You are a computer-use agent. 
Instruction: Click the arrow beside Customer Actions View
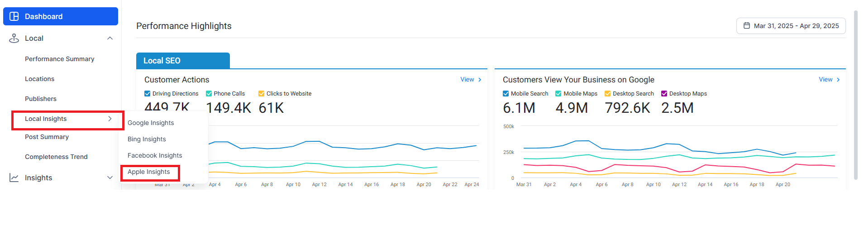pos(480,80)
